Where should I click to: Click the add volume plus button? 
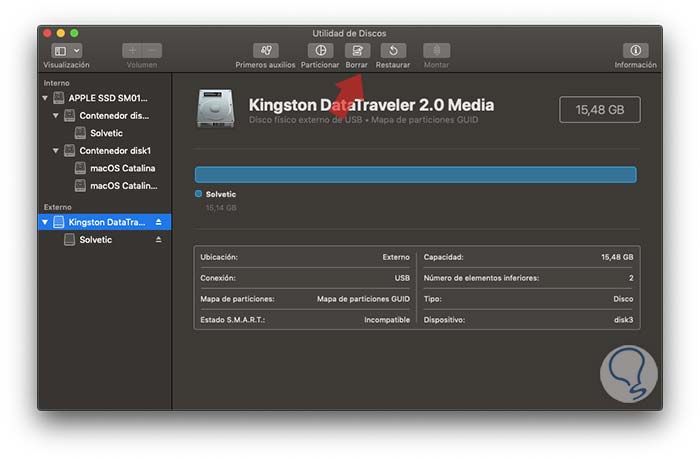tap(132, 51)
